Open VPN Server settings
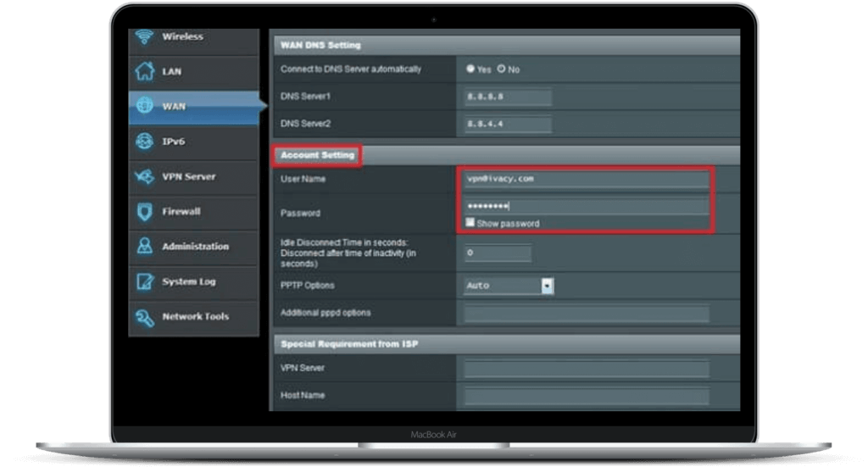This screenshot has height=467, width=868. click(x=194, y=176)
